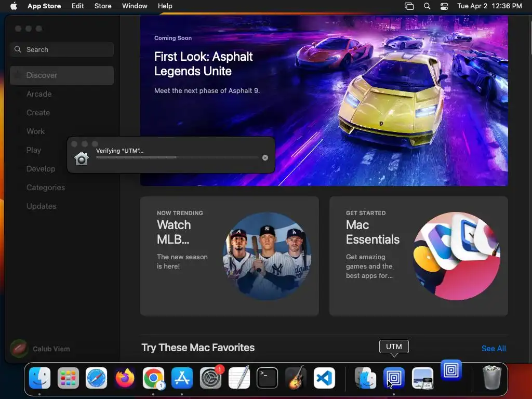Click the UTM icon in the dock
Screen dimensions: 532x399
tap(394, 378)
